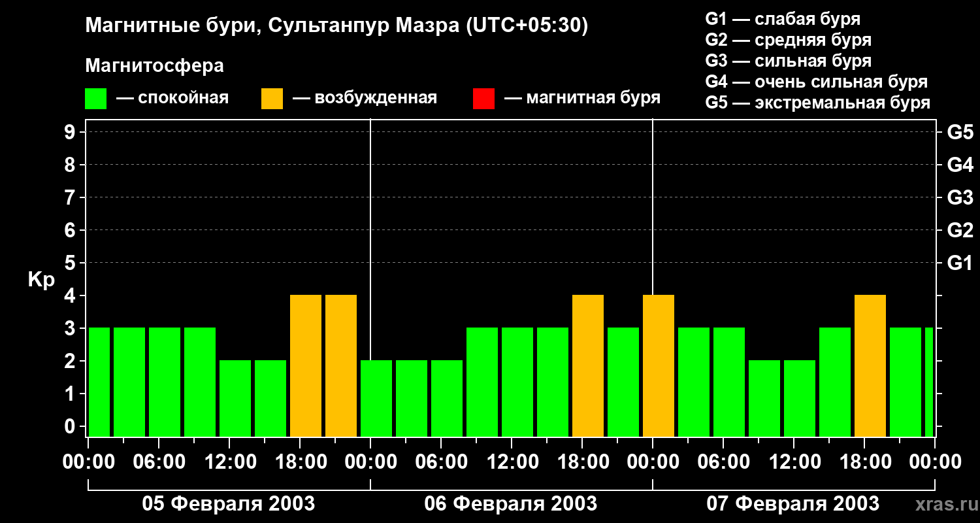
Task: Click the '9' value on the Kp axis
Action: [x=71, y=132]
